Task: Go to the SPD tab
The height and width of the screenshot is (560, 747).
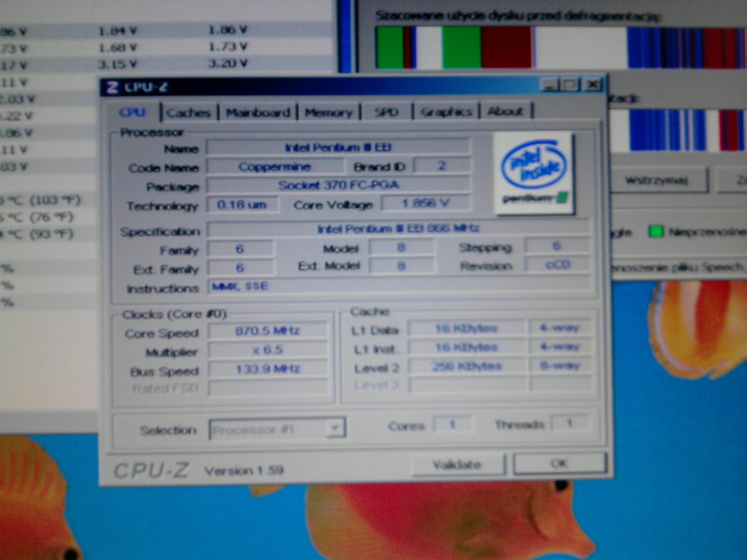Action: tap(386, 112)
